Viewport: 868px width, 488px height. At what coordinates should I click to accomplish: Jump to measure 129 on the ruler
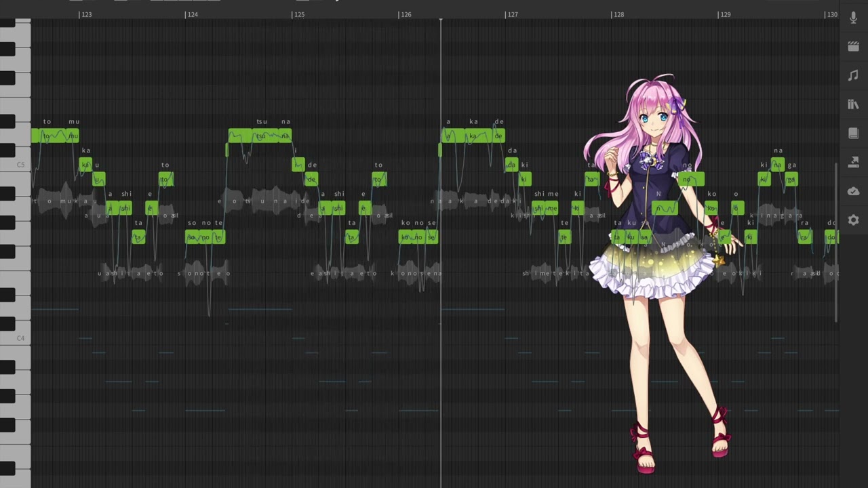725,14
